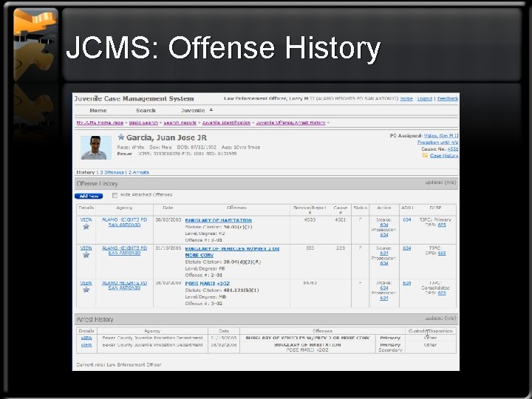532x399 pixels.
Task: Click 'Statute Citation: 481.121(b)(1)' text
Action: pos(222,290)
